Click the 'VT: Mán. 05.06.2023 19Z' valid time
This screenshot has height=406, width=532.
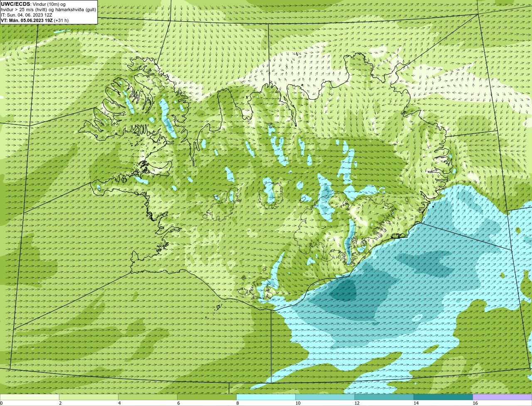coord(27,20)
